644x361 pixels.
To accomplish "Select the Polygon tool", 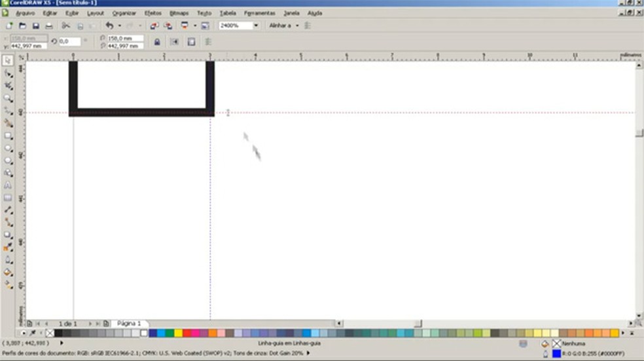I will point(8,161).
